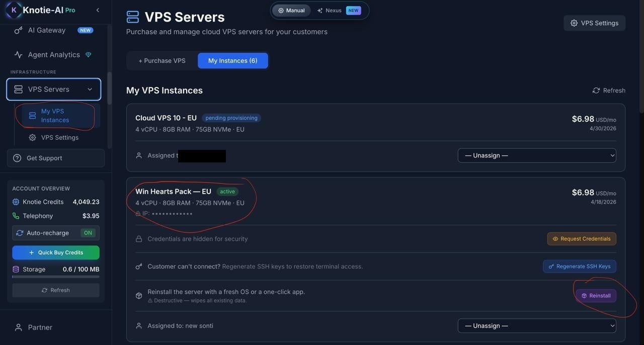
Task: Click the VPS Settings button at top right
Action: tap(595, 23)
